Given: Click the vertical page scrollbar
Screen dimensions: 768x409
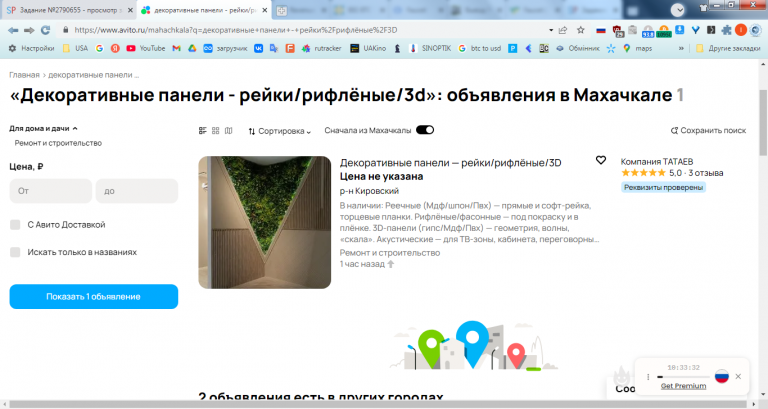Looking at the screenshot, I should coord(763,122).
